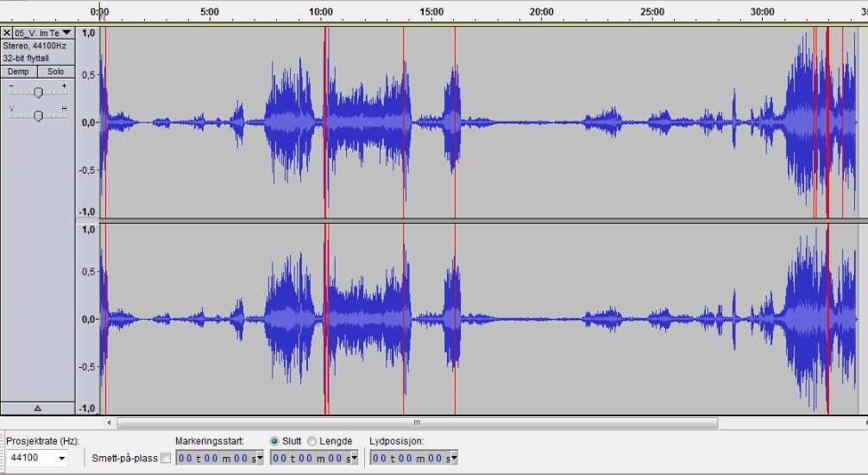Click the 30:00 mark on timeline ruler
Viewport: 868px width, 475px height.
click(x=763, y=11)
